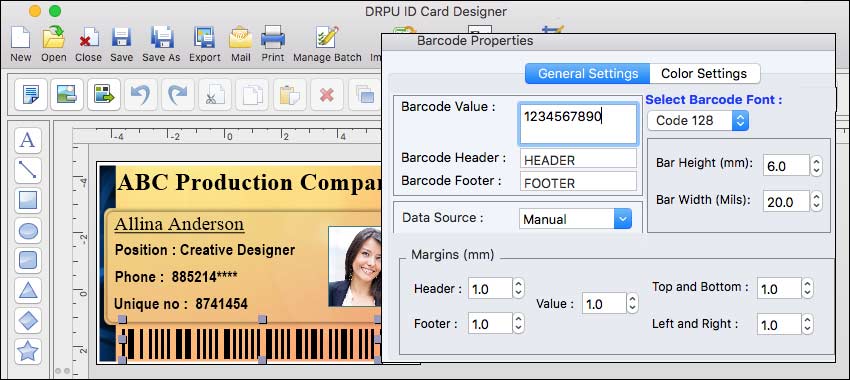The height and width of the screenshot is (380, 850).
Task: Select the Rounded Rectangle tool
Action: coord(28,261)
